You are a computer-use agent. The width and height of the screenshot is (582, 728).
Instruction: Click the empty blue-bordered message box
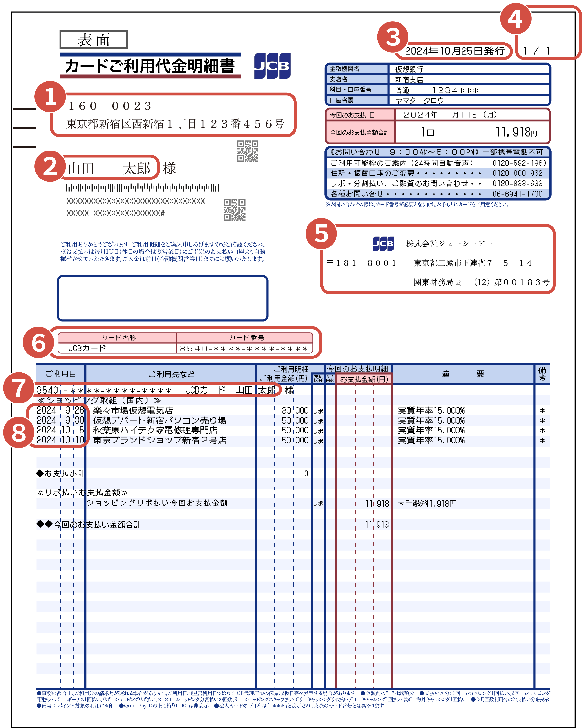(163, 298)
